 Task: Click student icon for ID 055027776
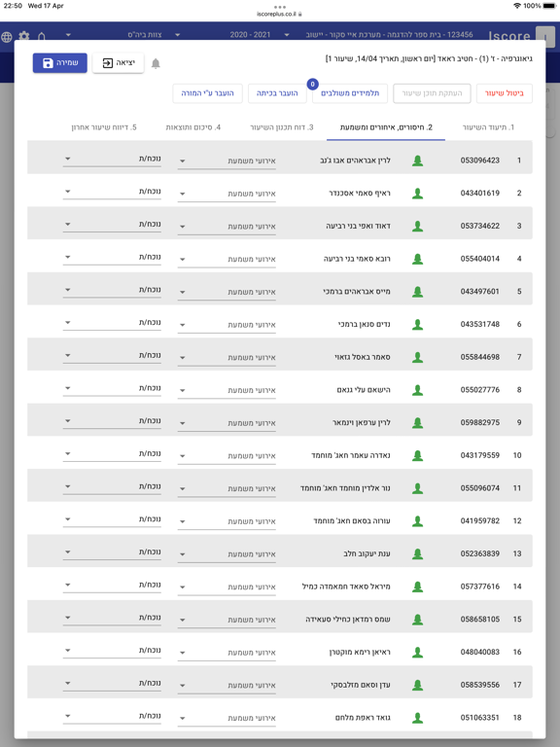point(418,390)
